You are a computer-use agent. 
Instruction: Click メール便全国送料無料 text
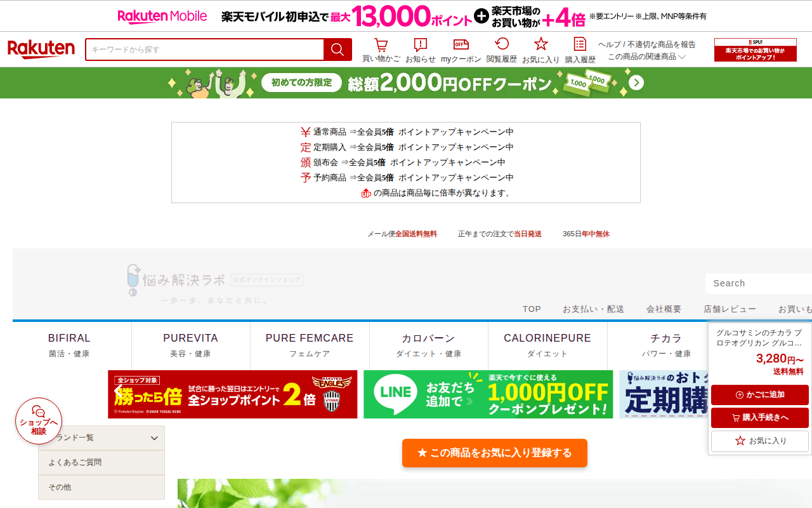tap(402, 234)
